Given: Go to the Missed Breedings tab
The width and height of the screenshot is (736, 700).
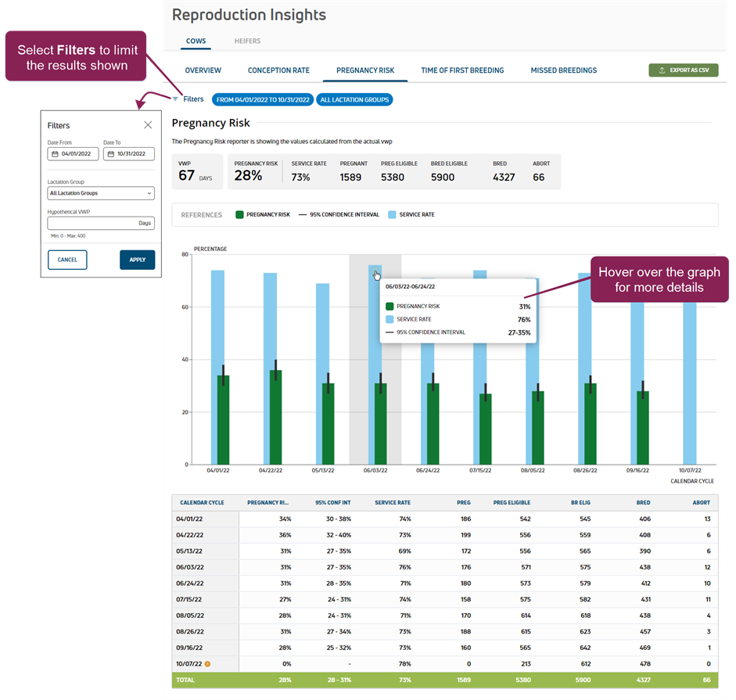Looking at the screenshot, I should (563, 70).
